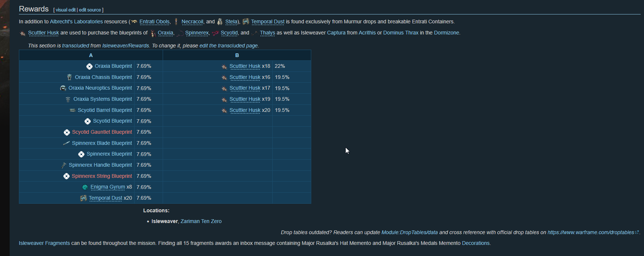Image resolution: width=644 pixels, height=256 pixels.
Task: Click the Oraxia Chassis Blueprint row icon
Action: 69,77
